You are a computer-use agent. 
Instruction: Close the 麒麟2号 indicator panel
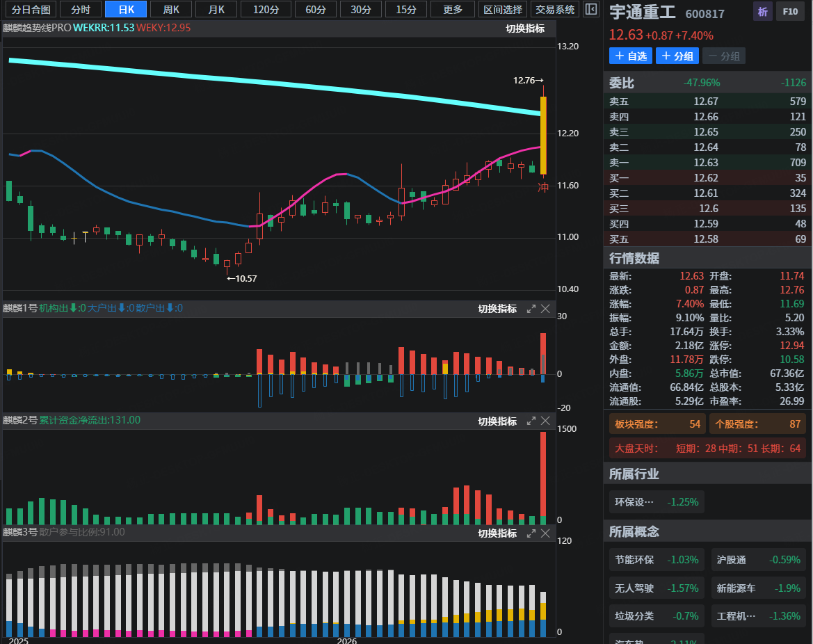coord(546,421)
